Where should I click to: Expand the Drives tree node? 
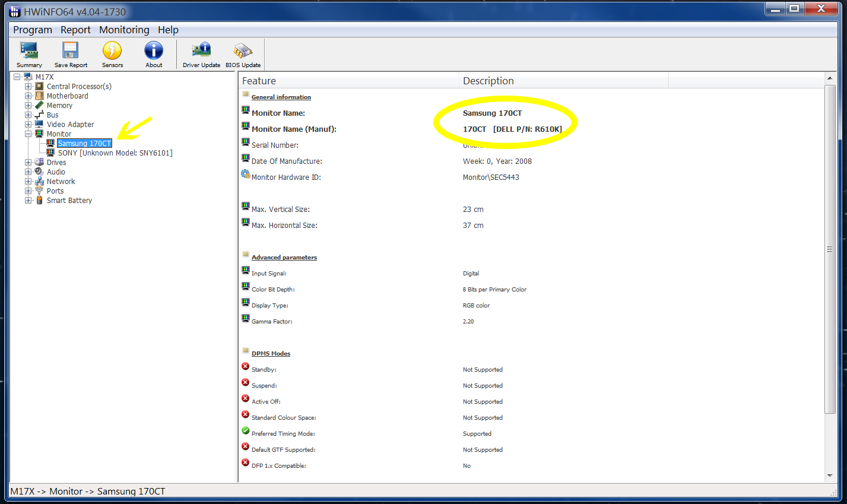point(28,162)
